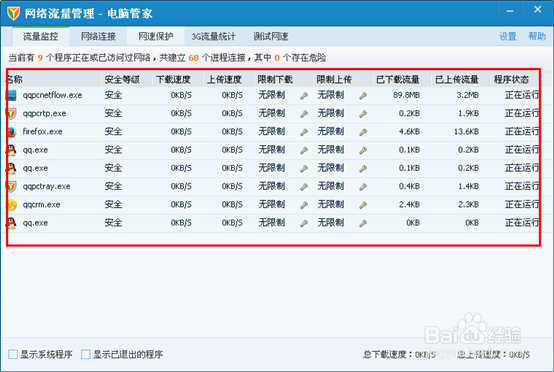Click the 总下载速度 readout at the bottom
554x372 pixels.
(399, 354)
